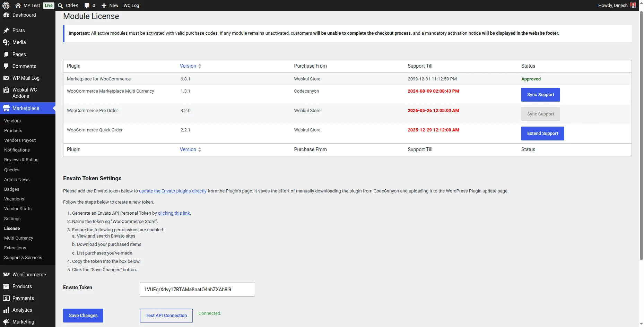Screen dimensions: 644x327
Task: Open the Vendors submenu item
Action: point(12,121)
